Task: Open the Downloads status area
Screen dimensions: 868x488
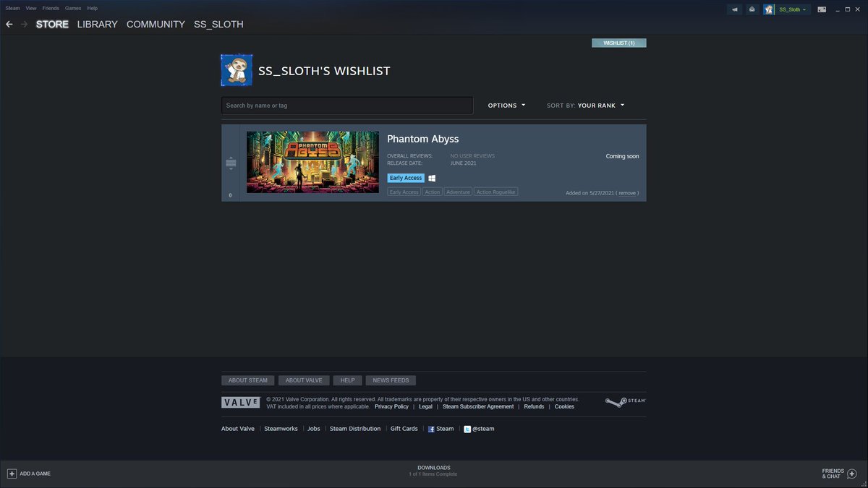Action: click(433, 471)
